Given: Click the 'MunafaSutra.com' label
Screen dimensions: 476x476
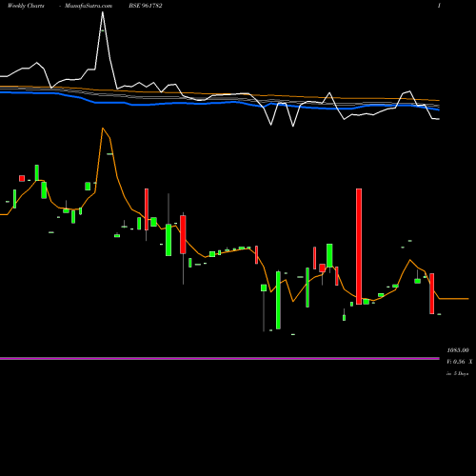Looking at the screenshot, I should [x=89, y=6].
